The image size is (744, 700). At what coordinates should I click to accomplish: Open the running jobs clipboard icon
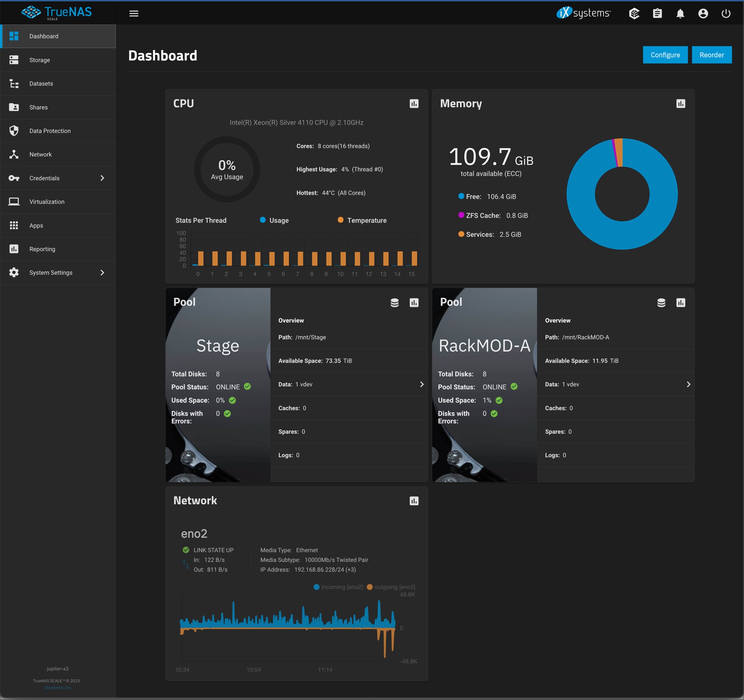click(657, 13)
